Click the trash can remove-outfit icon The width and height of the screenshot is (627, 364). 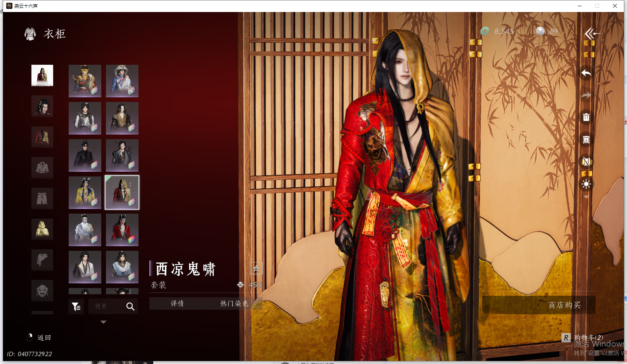tap(586, 117)
